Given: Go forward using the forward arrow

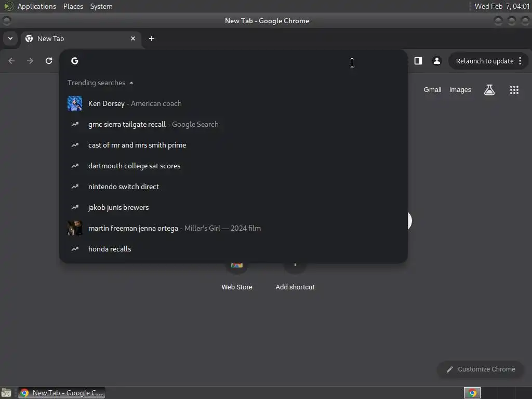Looking at the screenshot, I should point(30,61).
